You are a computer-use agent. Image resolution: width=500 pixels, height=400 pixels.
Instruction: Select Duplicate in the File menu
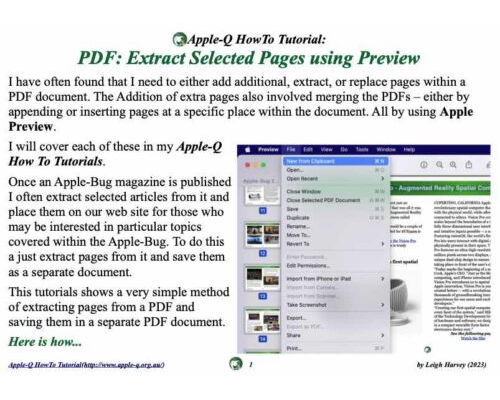pos(336,218)
